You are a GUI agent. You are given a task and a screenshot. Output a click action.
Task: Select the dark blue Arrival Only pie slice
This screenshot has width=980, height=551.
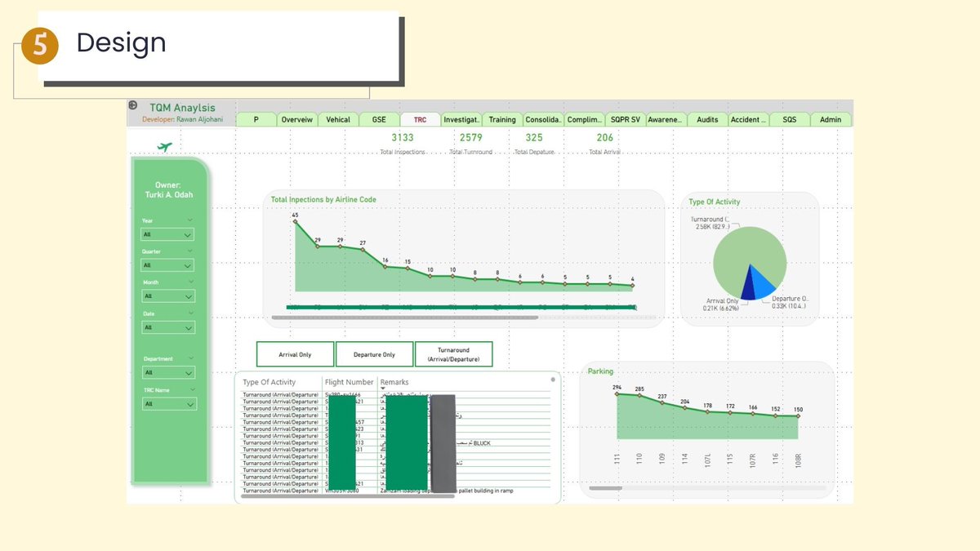pos(747,287)
